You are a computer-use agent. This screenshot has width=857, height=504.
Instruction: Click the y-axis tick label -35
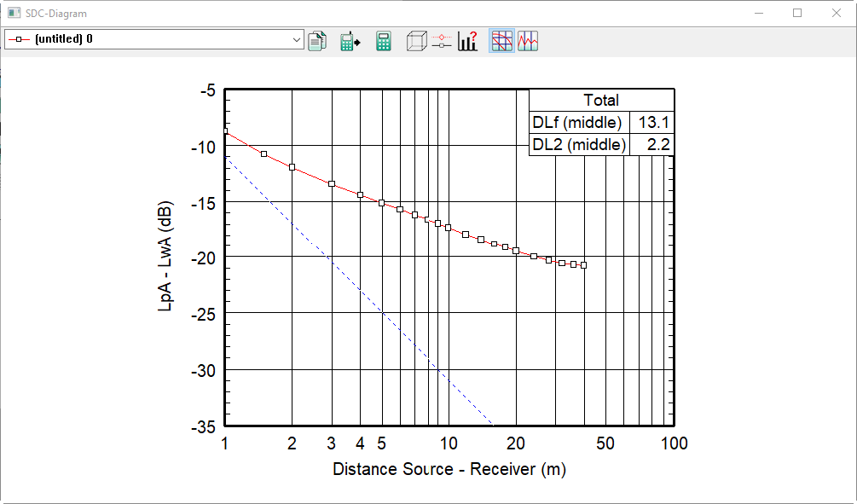203,427
